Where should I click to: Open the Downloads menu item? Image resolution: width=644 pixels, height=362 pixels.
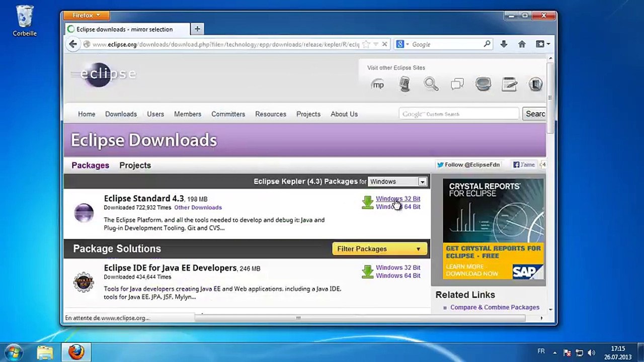pyautogui.click(x=121, y=114)
